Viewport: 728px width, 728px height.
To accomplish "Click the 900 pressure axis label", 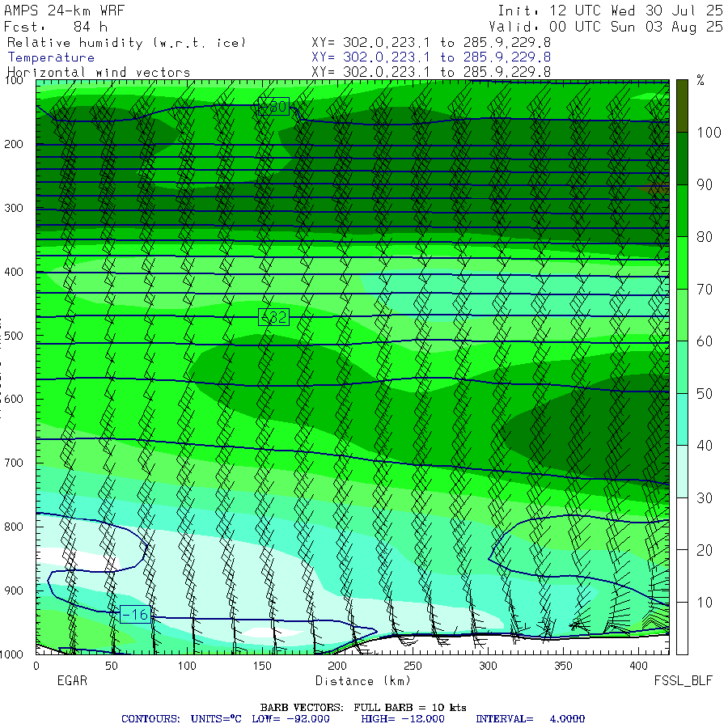I will pos(14,590).
